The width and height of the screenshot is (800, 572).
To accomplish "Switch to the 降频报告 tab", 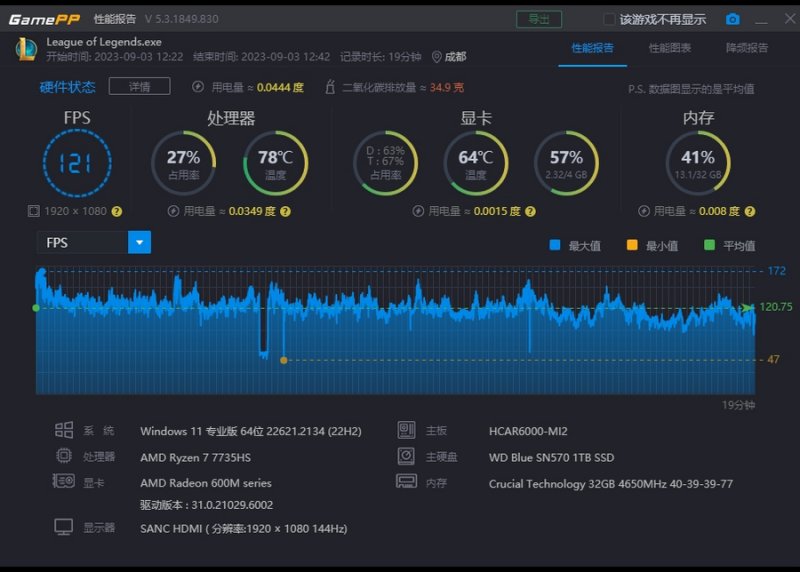I will pyautogui.click(x=747, y=48).
